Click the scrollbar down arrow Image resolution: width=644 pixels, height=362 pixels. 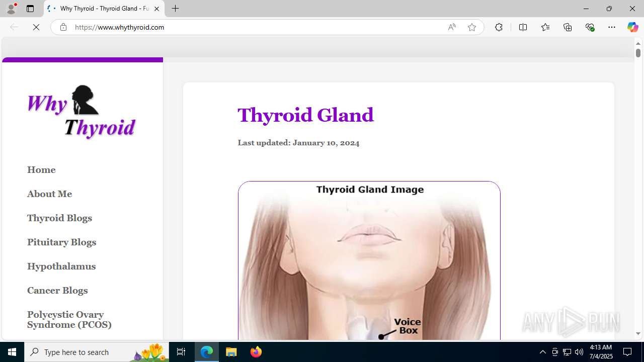tap(638, 334)
